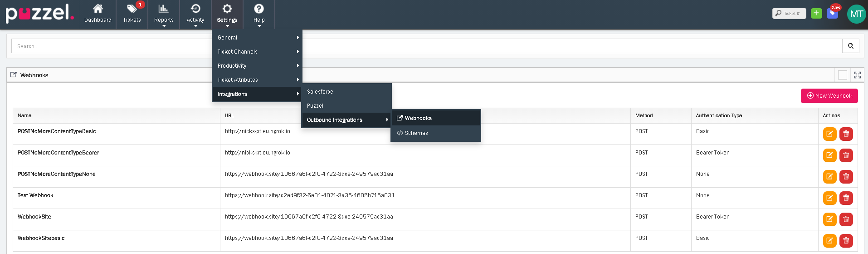Viewport: 868px width, 254px height.
Task: Select Schemas from the submenu
Action: point(416,133)
